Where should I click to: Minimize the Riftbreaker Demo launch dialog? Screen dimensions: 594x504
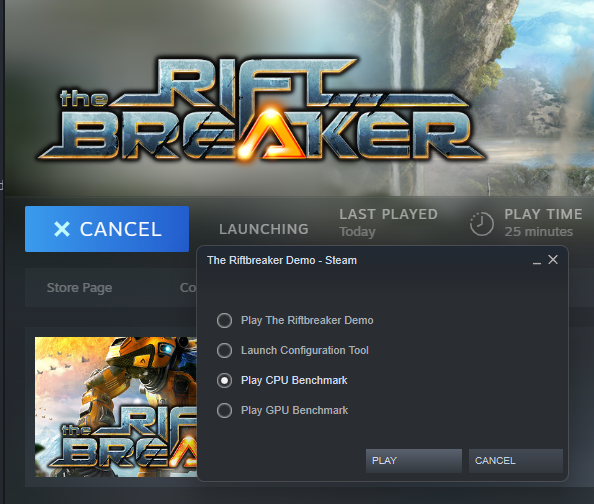click(536, 261)
